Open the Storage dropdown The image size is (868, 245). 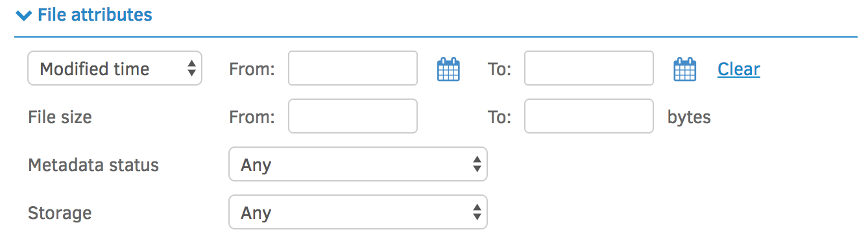(x=358, y=212)
